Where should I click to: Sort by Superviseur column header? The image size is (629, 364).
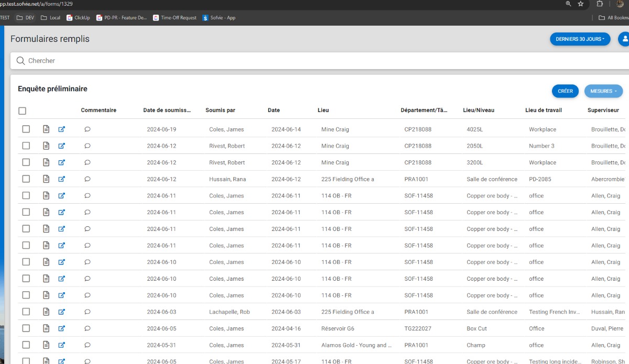[x=604, y=111]
